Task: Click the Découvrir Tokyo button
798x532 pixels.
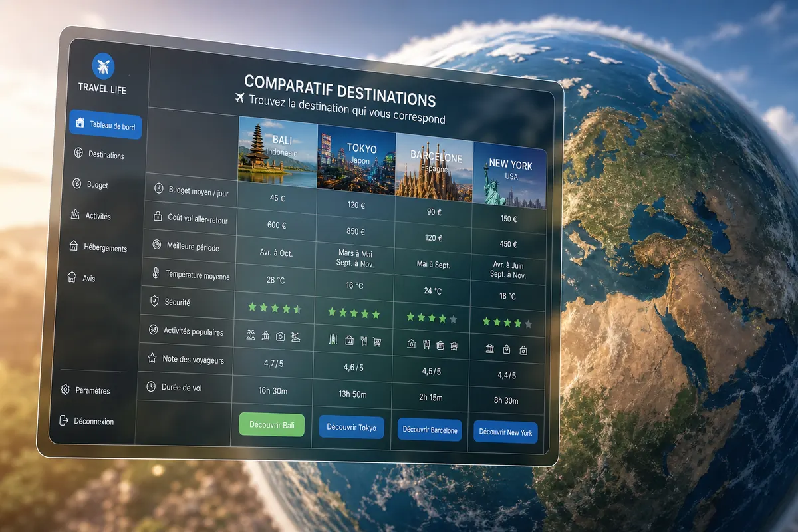Action: point(352,427)
